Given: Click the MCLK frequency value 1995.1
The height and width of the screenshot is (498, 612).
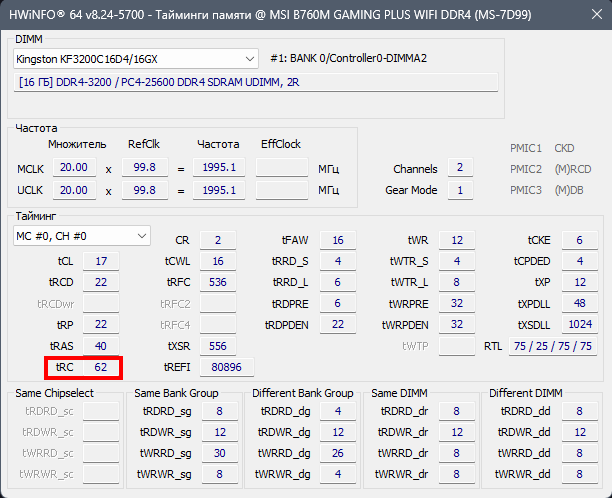Looking at the screenshot, I should pyautogui.click(x=219, y=167).
